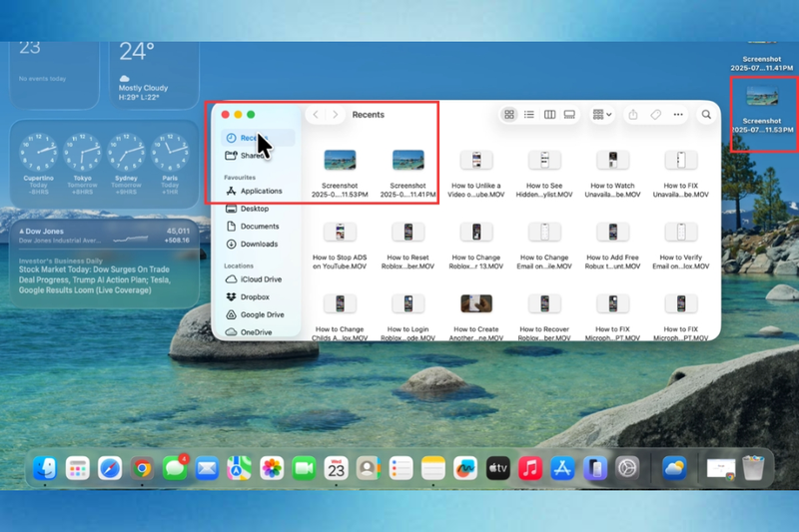This screenshot has width=799, height=532.
Task: Select OneDrive in sidebar Locations
Action: tap(258, 332)
